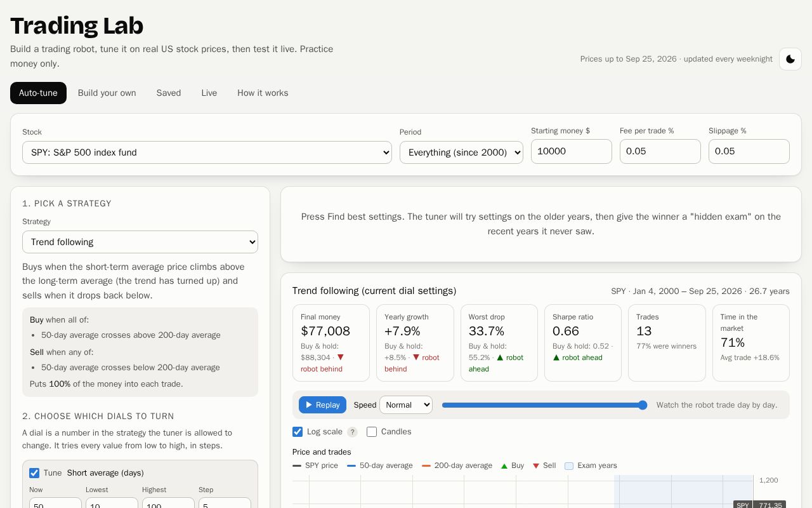Click the Final money value $77,008
This screenshot has height=508, width=812.
(x=325, y=331)
